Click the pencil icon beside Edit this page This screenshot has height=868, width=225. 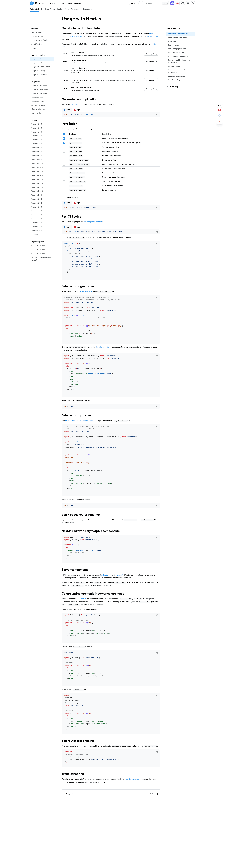tap(167, 87)
